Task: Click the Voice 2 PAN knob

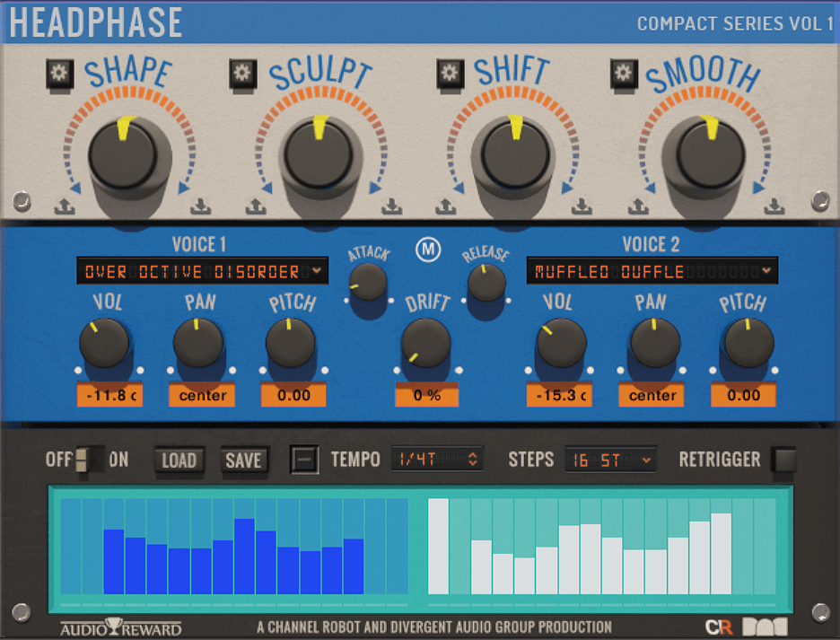Action: [655, 343]
